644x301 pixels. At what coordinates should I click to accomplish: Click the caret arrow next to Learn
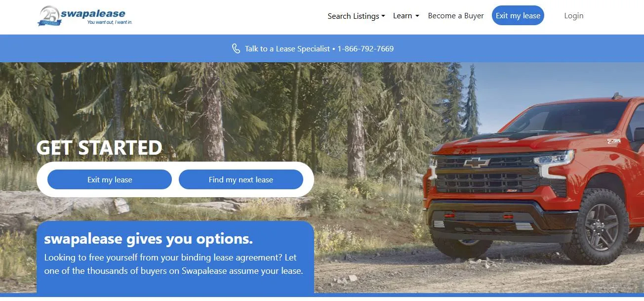coord(417,16)
